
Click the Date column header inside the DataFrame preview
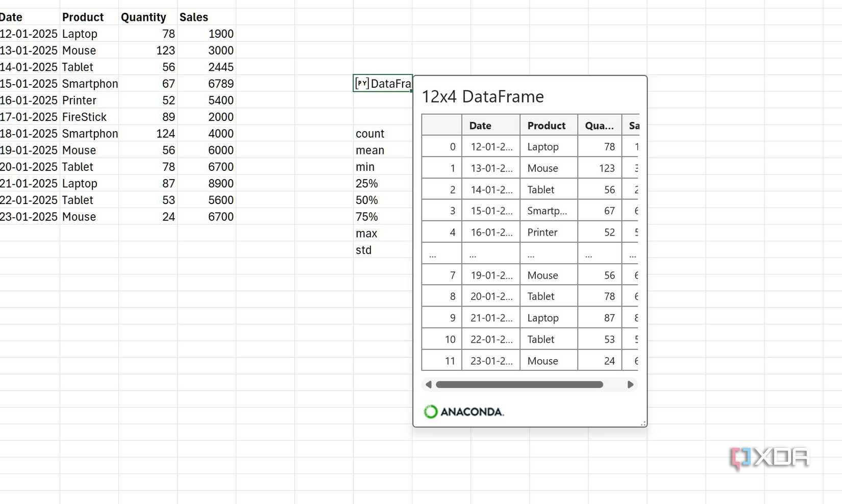pos(480,125)
